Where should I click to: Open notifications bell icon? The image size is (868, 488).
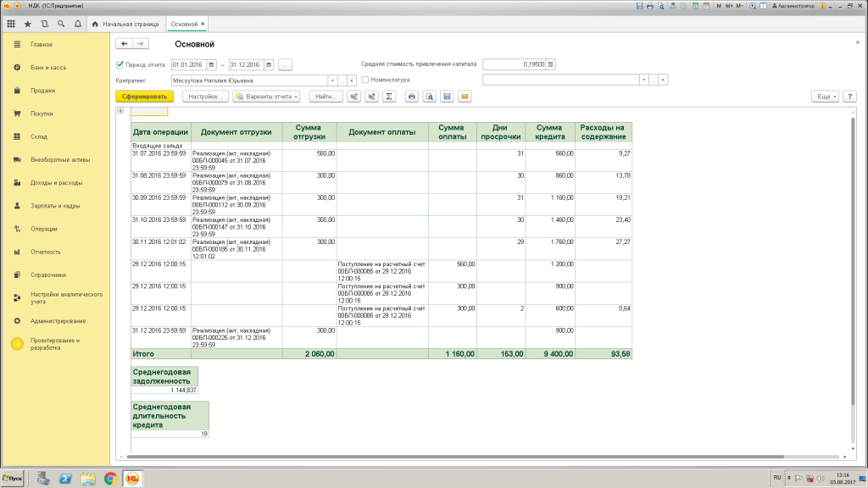click(x=77, y=24)
